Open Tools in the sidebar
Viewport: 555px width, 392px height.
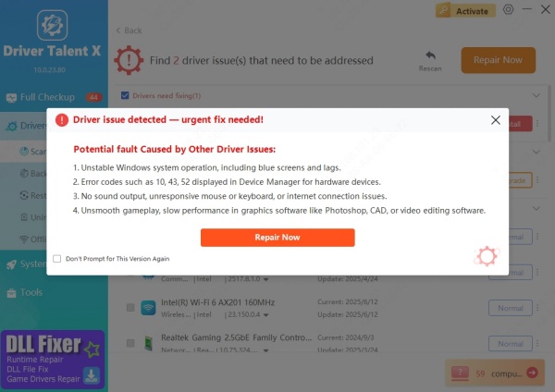pos(54,292)
